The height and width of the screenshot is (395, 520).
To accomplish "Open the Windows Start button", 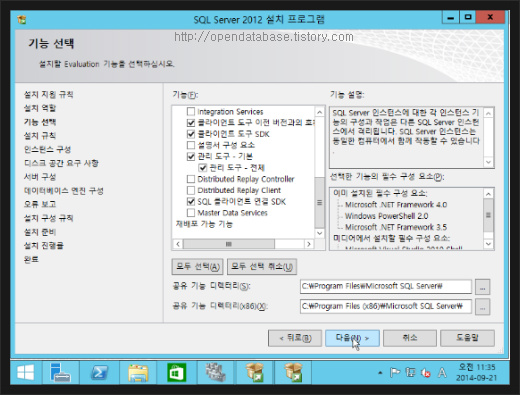I will tap(26, 372).
